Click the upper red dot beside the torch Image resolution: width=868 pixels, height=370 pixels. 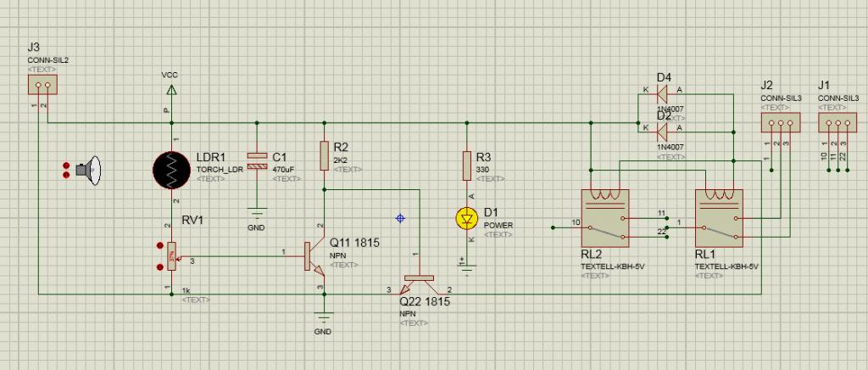66,165
